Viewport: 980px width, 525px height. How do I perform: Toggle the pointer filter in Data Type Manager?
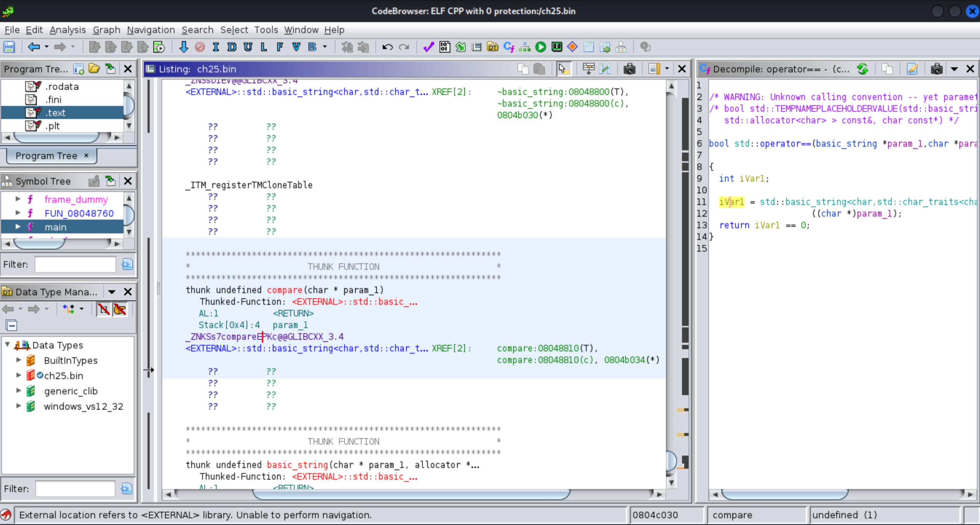click(120, 309)
